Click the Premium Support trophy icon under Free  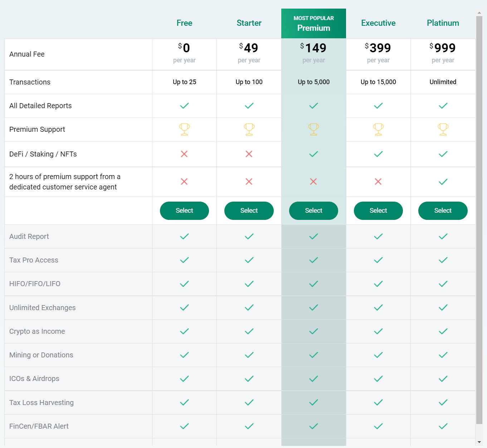(184, 129)
